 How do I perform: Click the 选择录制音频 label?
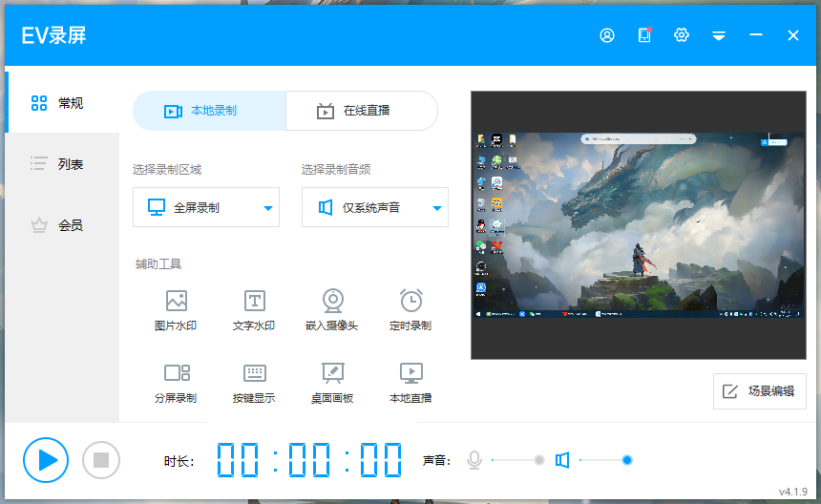tap(336, 169)
